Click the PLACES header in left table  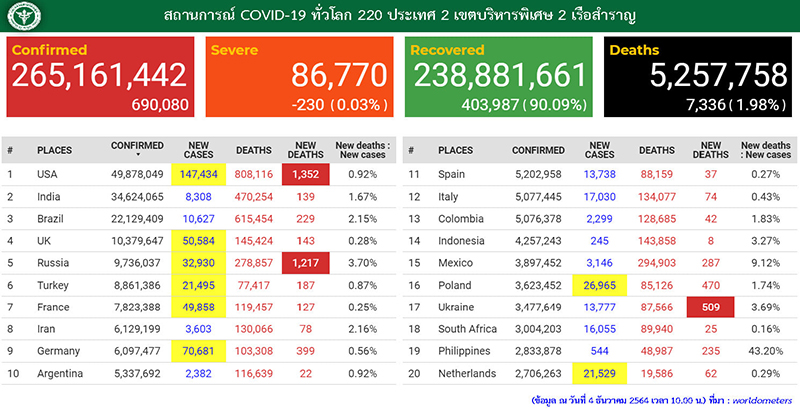(54, 150)
